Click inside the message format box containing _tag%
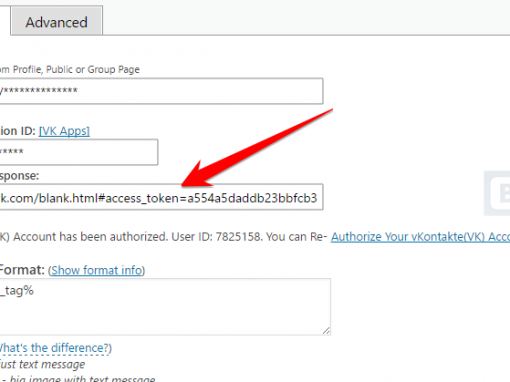 coord(165,307)
